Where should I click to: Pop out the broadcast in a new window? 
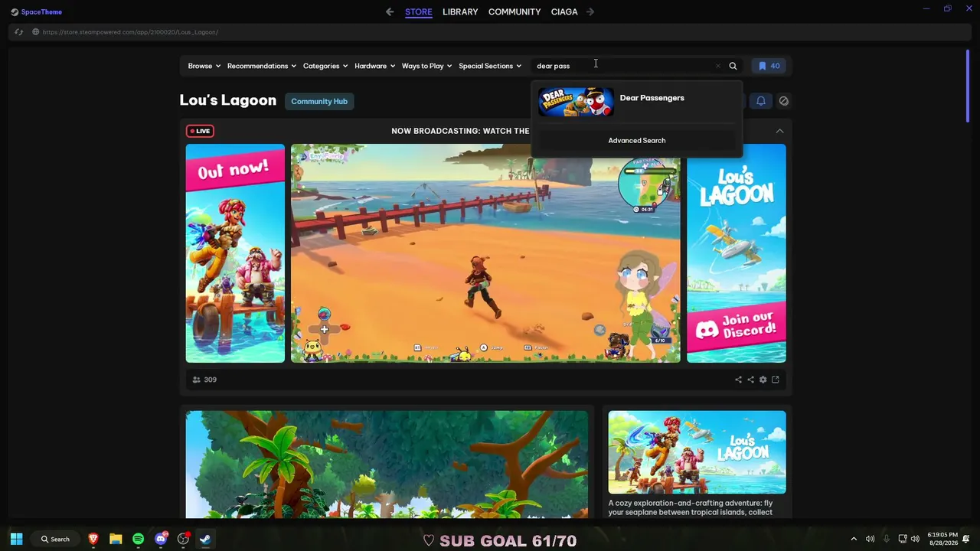click(x=775, y=380)
